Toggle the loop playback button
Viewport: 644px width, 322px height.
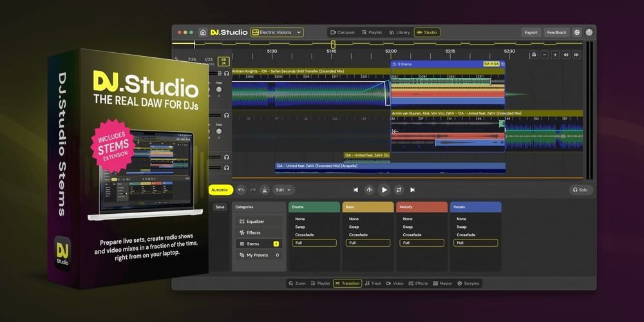point(399,190)
